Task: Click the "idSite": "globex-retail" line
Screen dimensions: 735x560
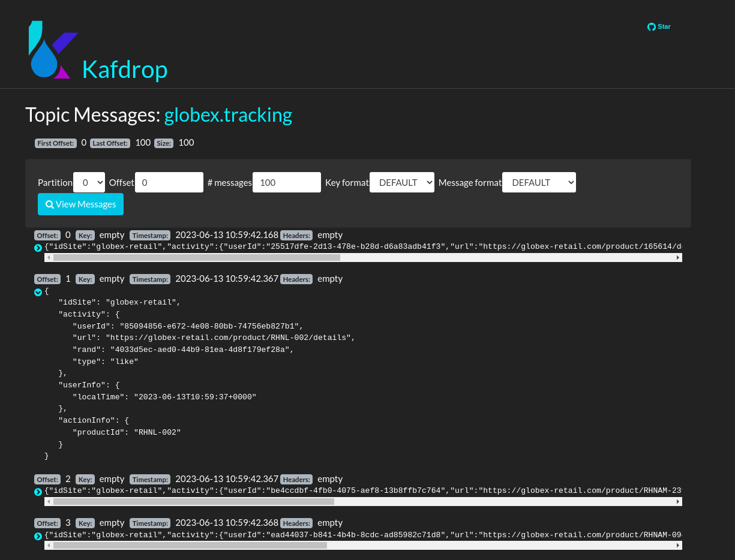Action: click(119, 302)
